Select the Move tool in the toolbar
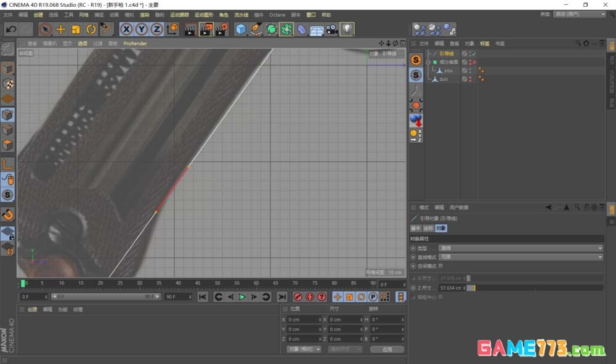 tap(62, 29)
